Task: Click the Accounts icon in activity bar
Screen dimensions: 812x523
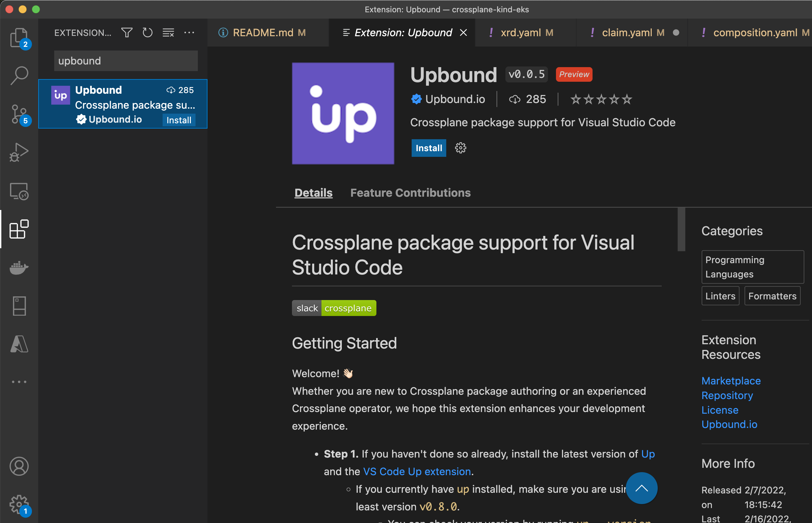Action: tap(19, 466)
